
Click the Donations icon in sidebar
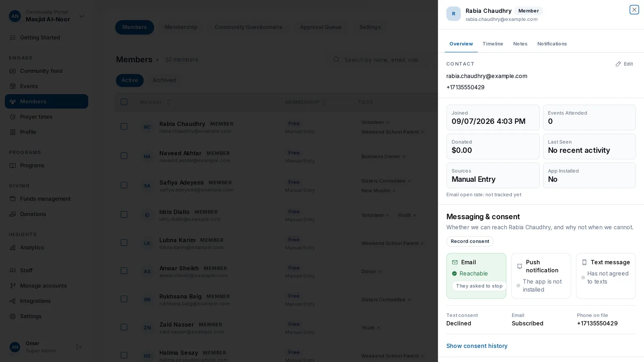(x=13, y=214)
